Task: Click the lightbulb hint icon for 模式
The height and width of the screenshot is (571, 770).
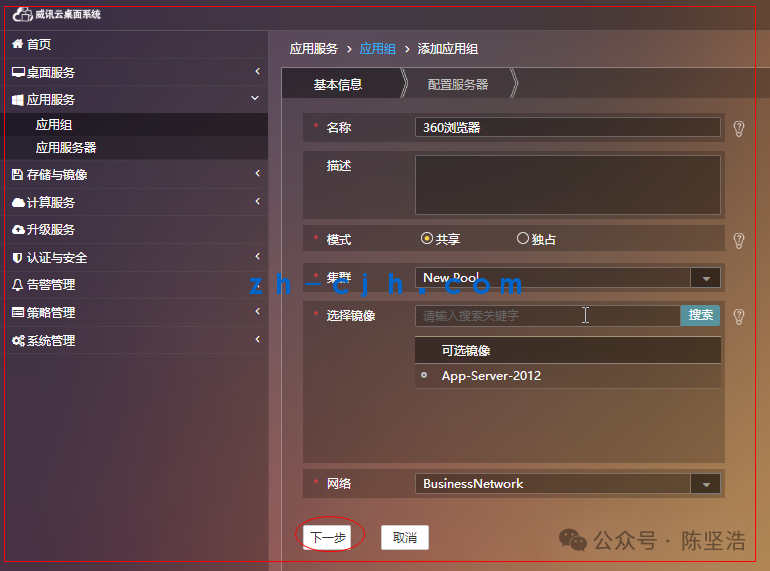Action: pyautogui.click(x=739, y=241)
